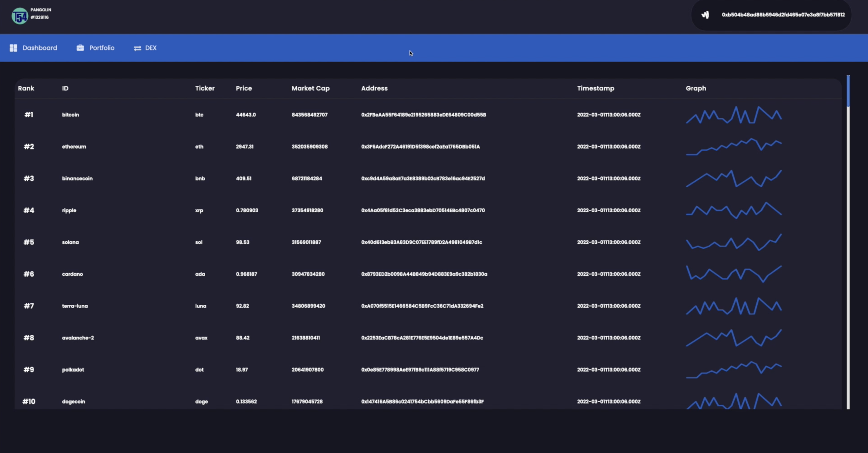The image size is (868, 453).
Task: Open the Dashboard tab
Action: 39,48
